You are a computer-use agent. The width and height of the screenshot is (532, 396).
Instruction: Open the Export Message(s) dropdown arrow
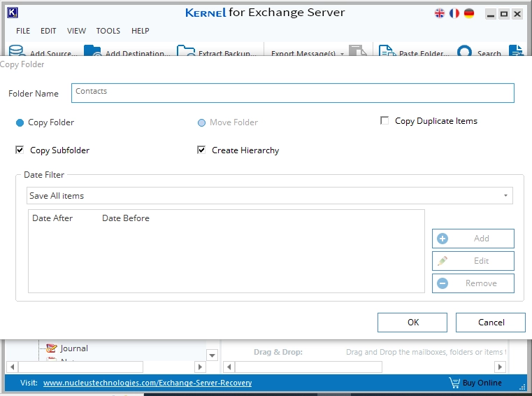[342, 54]
